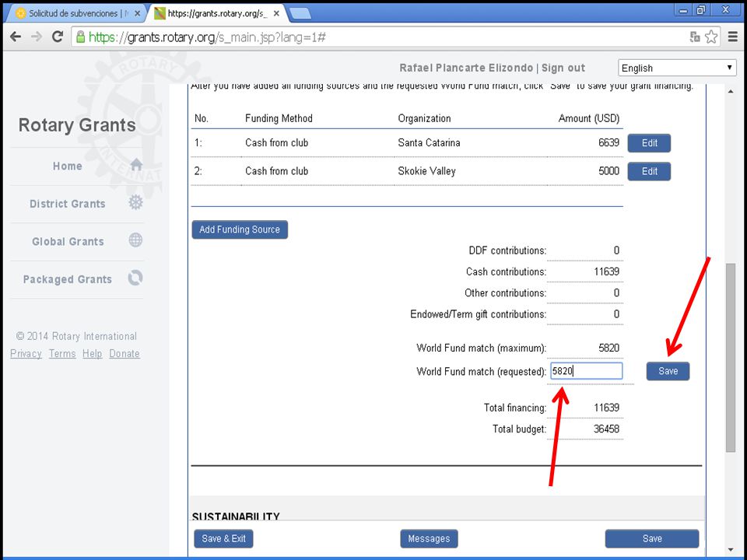Open the English language dropdown
Viewport: 747px width, 560px height.
pyautogui.click(x=676, y=68)
